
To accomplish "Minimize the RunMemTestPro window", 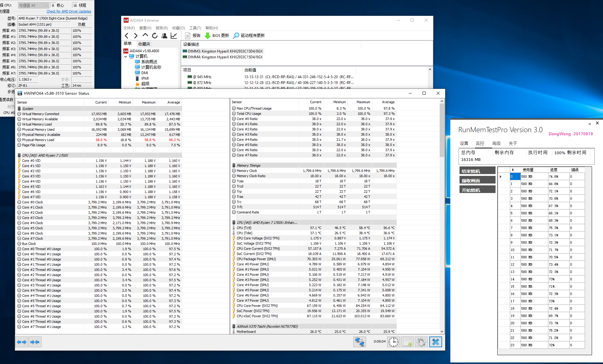I will point(589,123).
